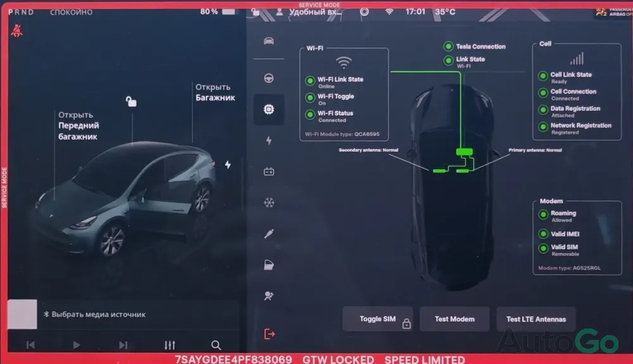Screen dimensions: 633x364
Task: Tap Открыть Передний багажник
Action: coord(78,125)
